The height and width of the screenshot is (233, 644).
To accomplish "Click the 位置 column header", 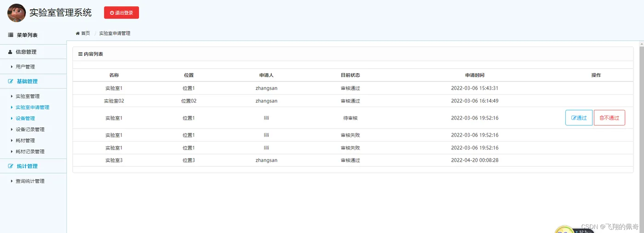I will (x=189, y=75).
